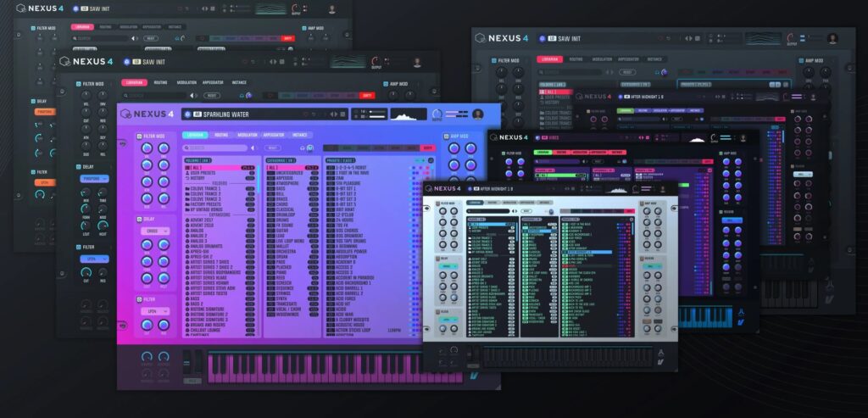Click Colove Trance 1 folder in purple window
Screen dimensions: 868x418
[x=220, y=188]
